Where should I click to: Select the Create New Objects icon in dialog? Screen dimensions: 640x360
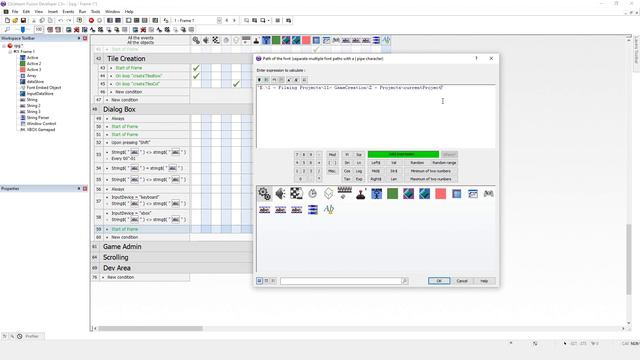point(328,193)
